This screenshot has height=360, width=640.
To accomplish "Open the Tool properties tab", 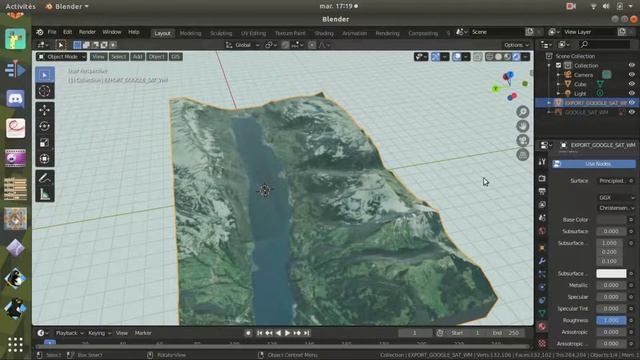I will click(542, 162).
